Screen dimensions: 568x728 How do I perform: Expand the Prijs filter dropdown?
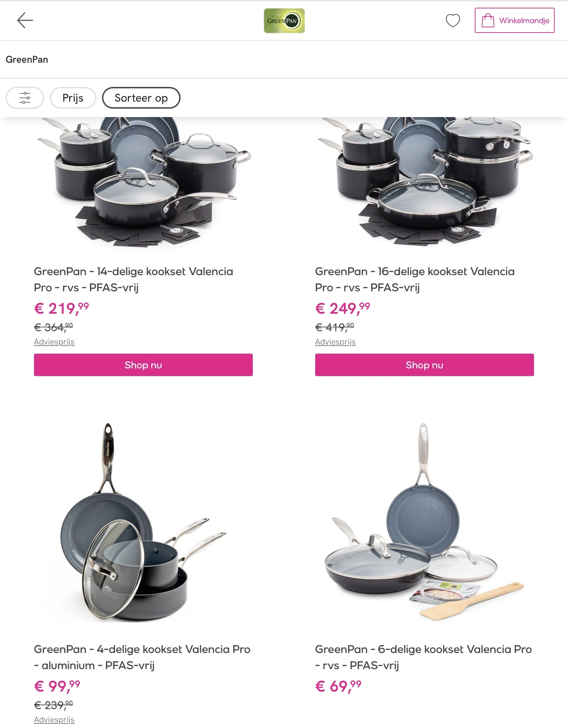pyautogui.click(x=73, y=98)
